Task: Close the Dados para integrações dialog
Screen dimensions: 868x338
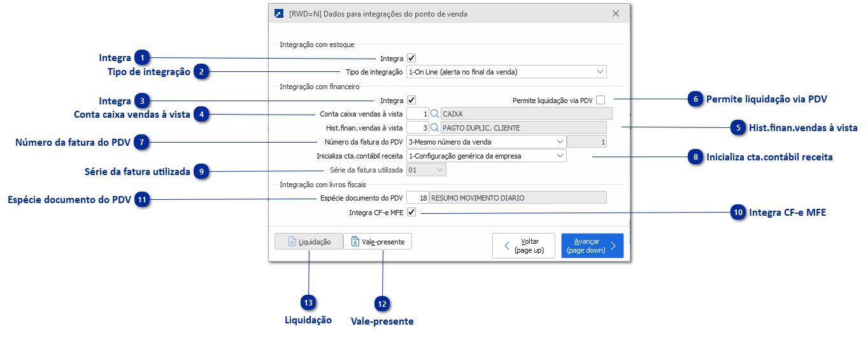Action: click(x=615, y=13)
